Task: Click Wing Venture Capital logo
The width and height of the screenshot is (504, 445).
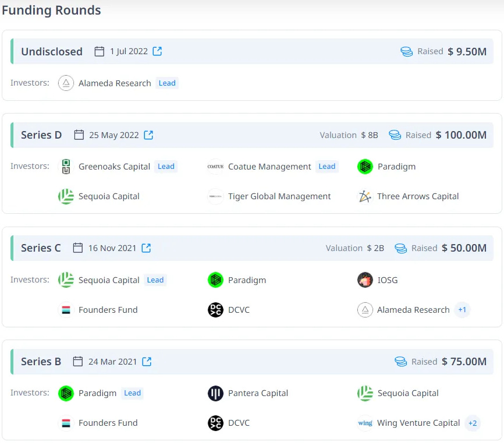Action: pyautogui.click(x=365, y=423)
